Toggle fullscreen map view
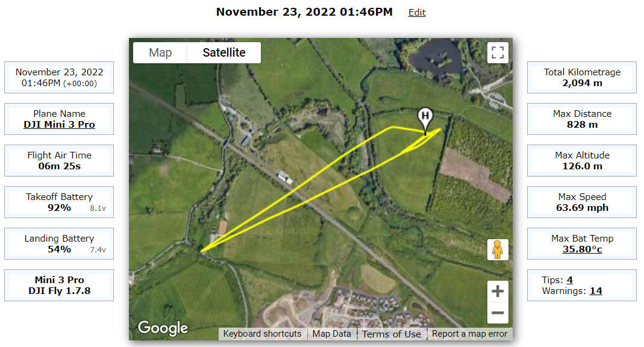 pos(498,52)
